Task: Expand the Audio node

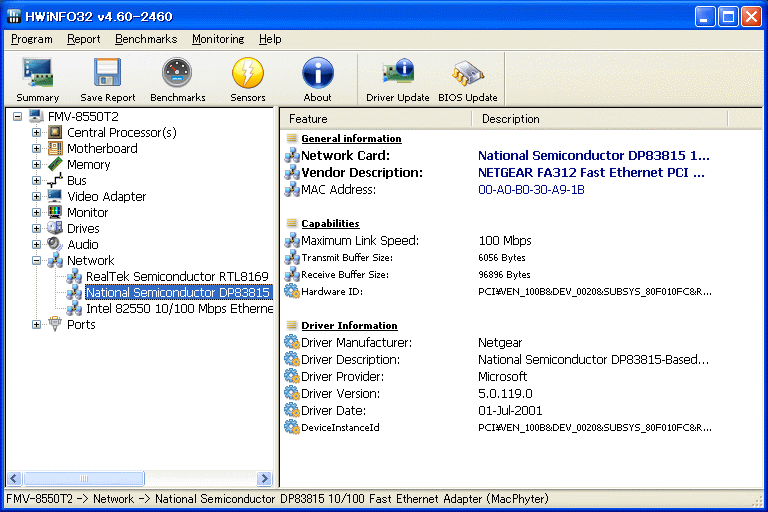Action: tap(36, 244)
